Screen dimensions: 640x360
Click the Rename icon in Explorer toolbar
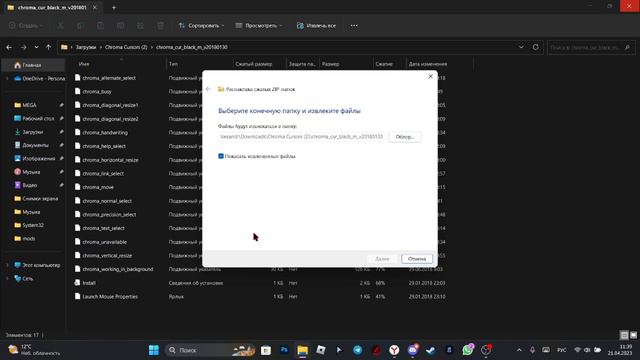(x=120, y=26)
